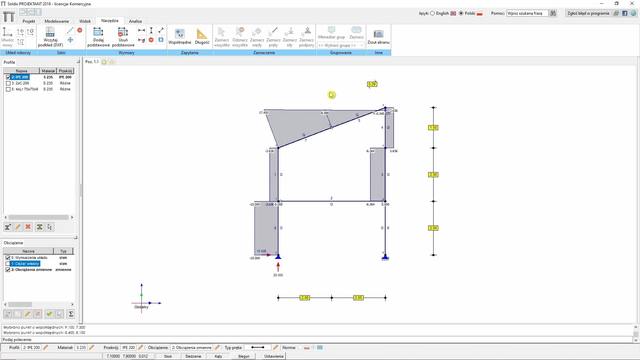Open Ustawienia in the status bar
This screenshot has height=360, width=640.
point(273,356)
